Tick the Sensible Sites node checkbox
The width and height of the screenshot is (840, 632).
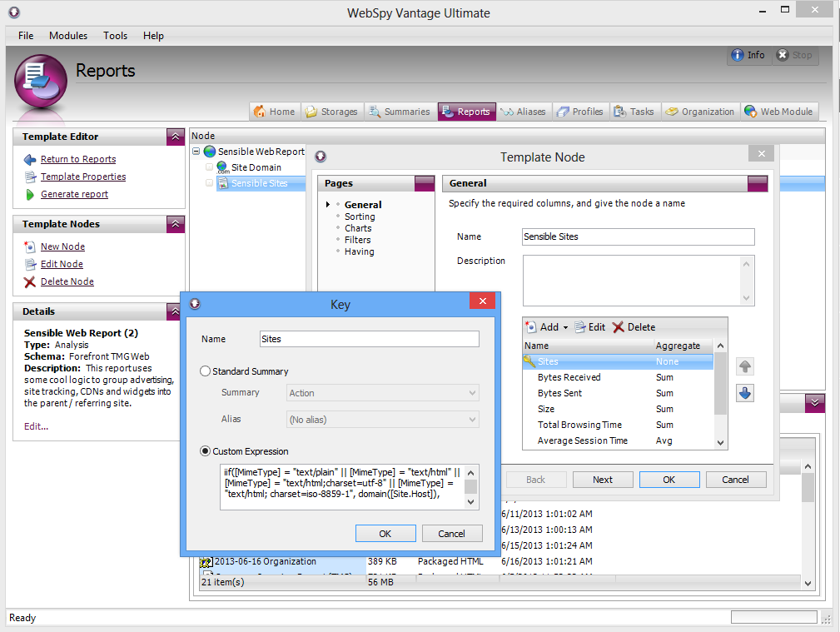pyautogui.click(x=210, y=183)
